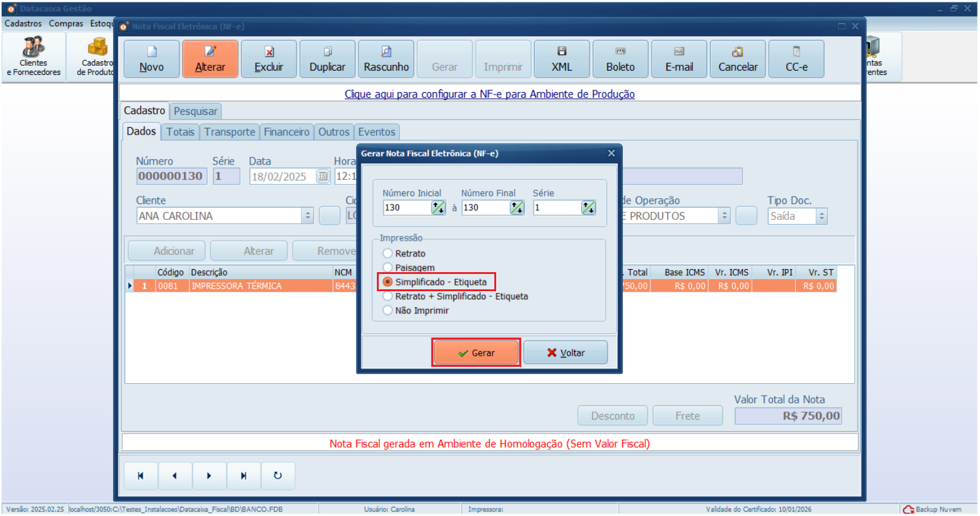Open the Data calendar picker
The height and width of the screenshot is (516, 980).
(x=323, y=177)
